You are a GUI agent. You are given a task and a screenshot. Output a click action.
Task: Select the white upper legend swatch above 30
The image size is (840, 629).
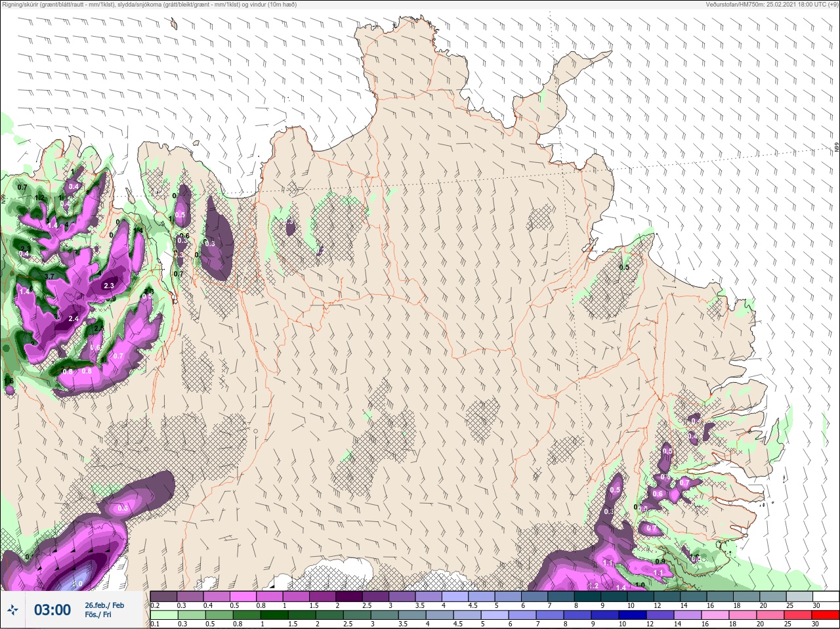[x=826, y=596]
